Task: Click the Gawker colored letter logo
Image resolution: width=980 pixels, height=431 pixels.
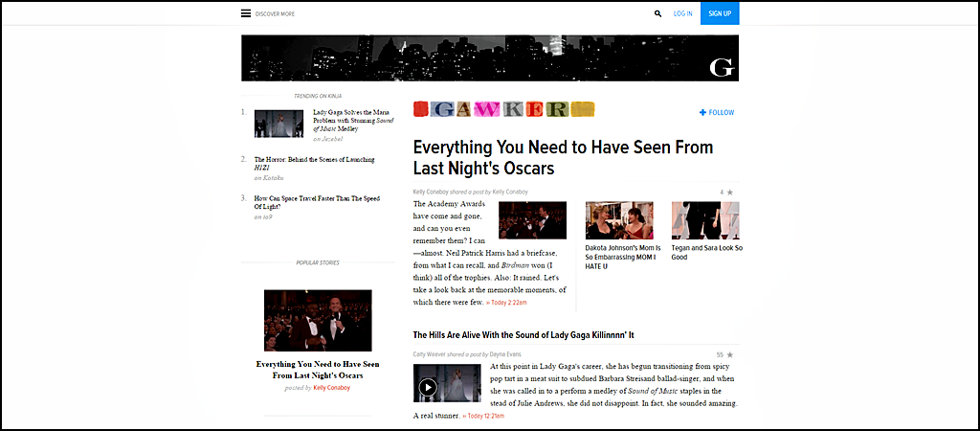Action: 503,109
